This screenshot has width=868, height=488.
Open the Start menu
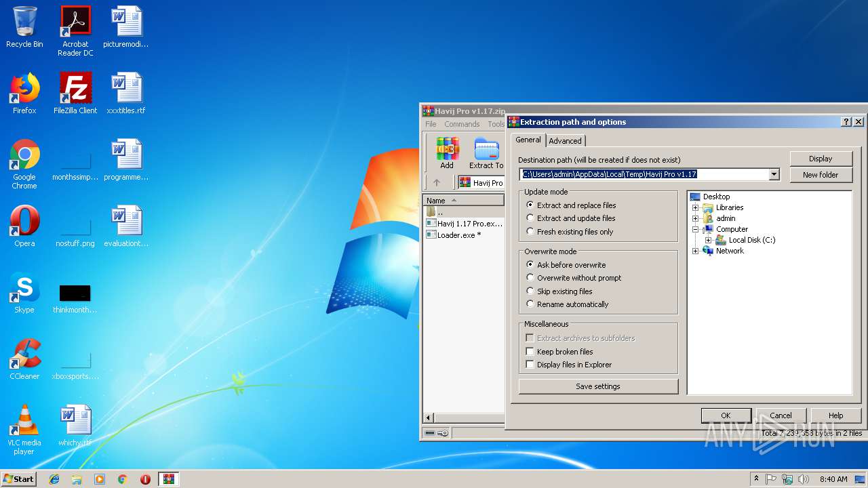pyautogui.click(x=18, y=479)
